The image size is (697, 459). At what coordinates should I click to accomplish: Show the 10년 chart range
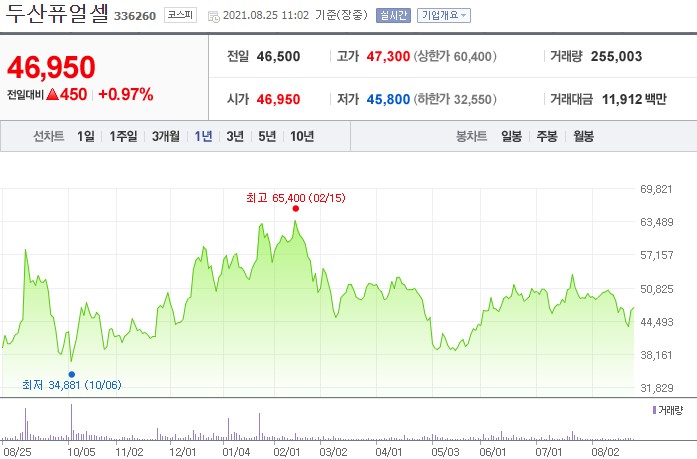click(302, 136)
